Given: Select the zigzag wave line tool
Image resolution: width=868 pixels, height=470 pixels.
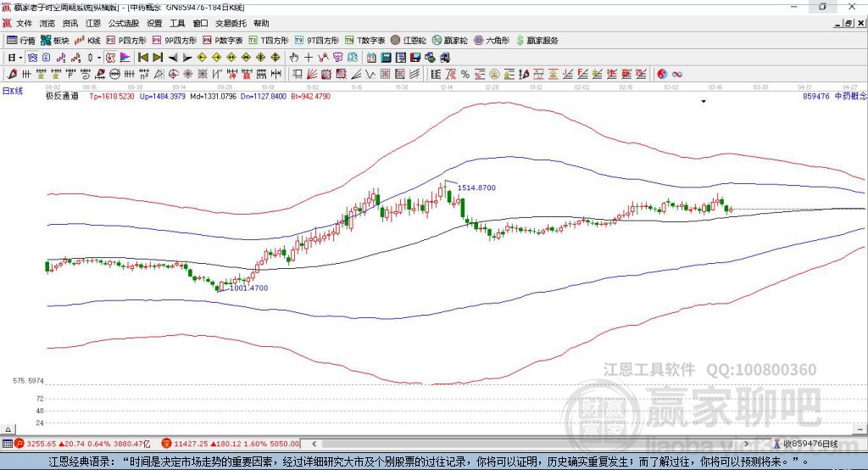Looking at the screenshot, I should point(371,75).
